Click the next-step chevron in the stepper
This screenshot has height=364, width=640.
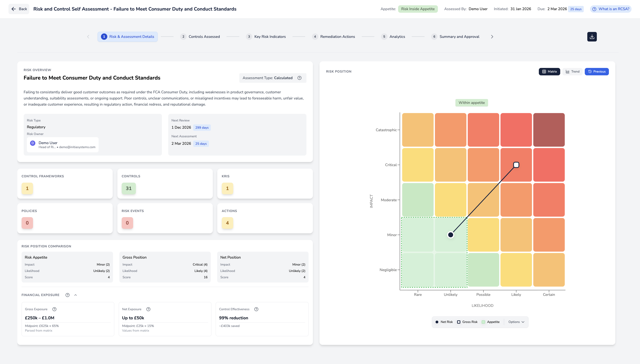pyautogui.click(x=492, y=37)
